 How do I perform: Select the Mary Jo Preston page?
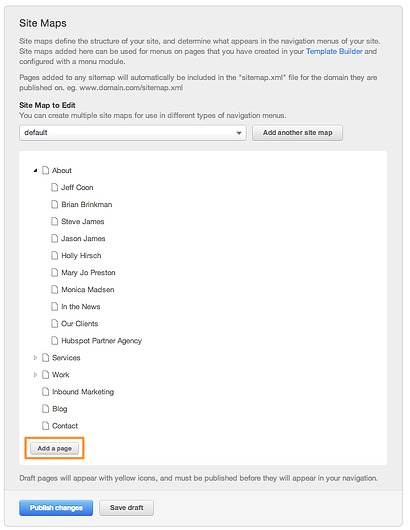(88, 273)
